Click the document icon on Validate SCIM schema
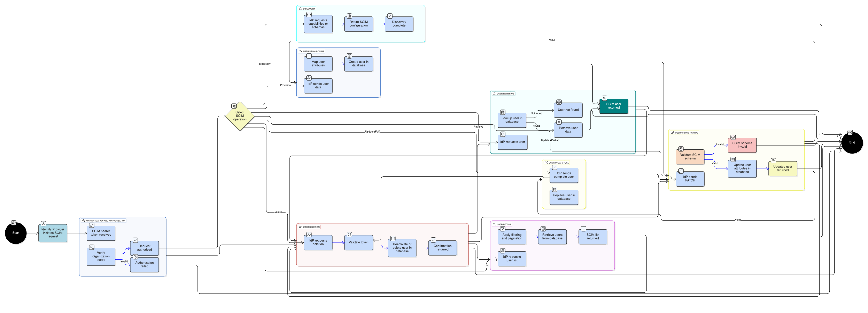The image size is (868, 313). (x=681, y=149)
